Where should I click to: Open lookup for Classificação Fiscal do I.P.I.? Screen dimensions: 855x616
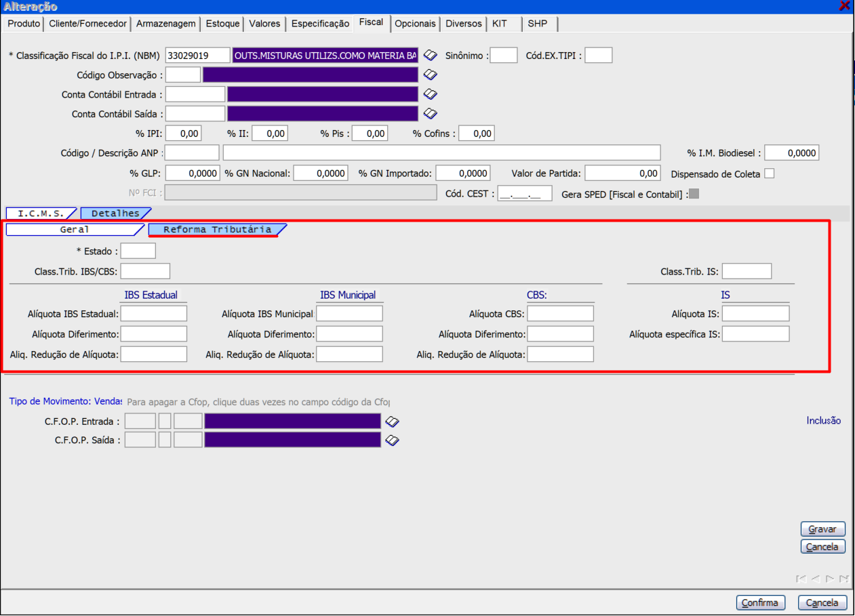click(431, 56)
